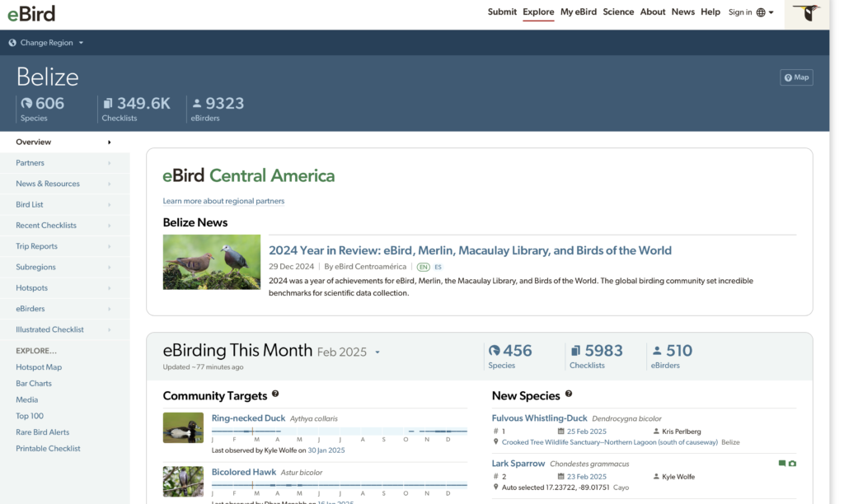This screenshot has width=844, height=504.
Task: Click the Ring-necked Duck photo
Action: (x=183, y=427)
